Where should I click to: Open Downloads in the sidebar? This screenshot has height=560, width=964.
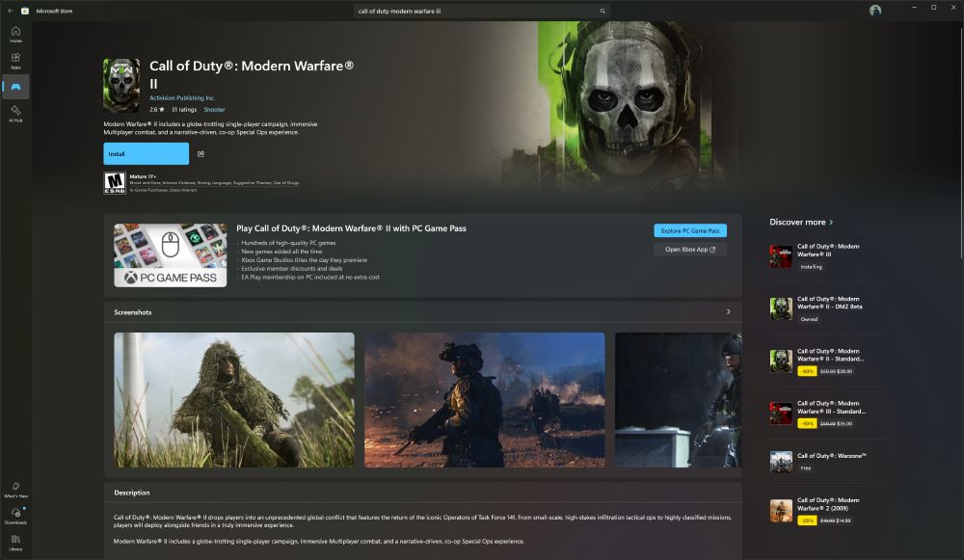[x=15, y=516]
